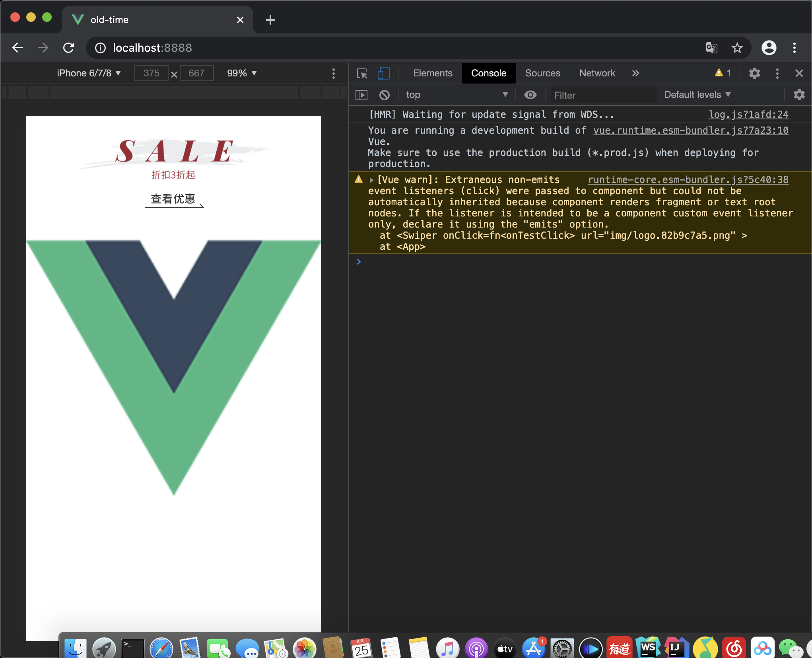The image size is (812, 658).
Task: Open Launchpad rocket from the dock
Action: point(104,648)
